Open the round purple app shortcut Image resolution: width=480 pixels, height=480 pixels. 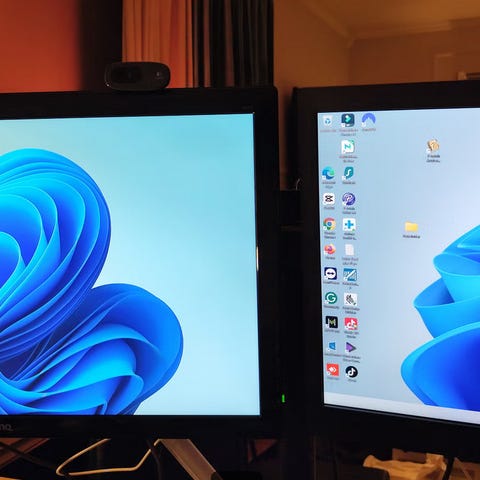[x=349, y=199]
